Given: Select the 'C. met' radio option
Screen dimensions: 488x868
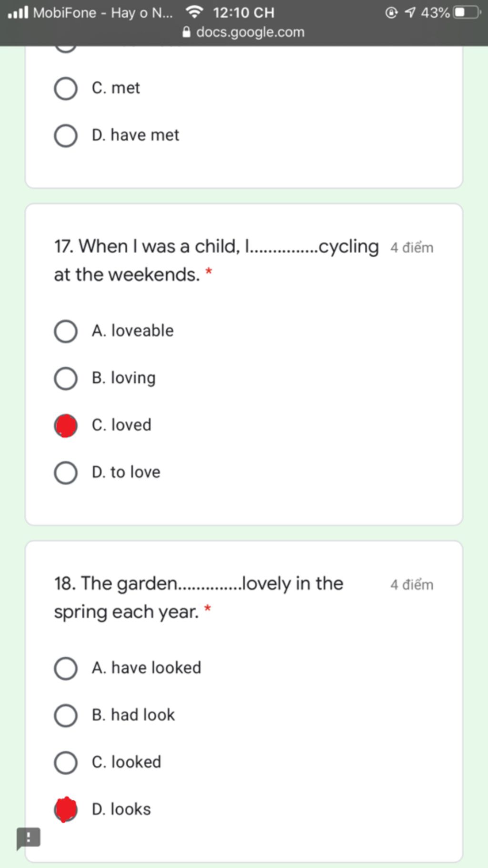Looking at the screenshot, I should click(x=66, y=89).
